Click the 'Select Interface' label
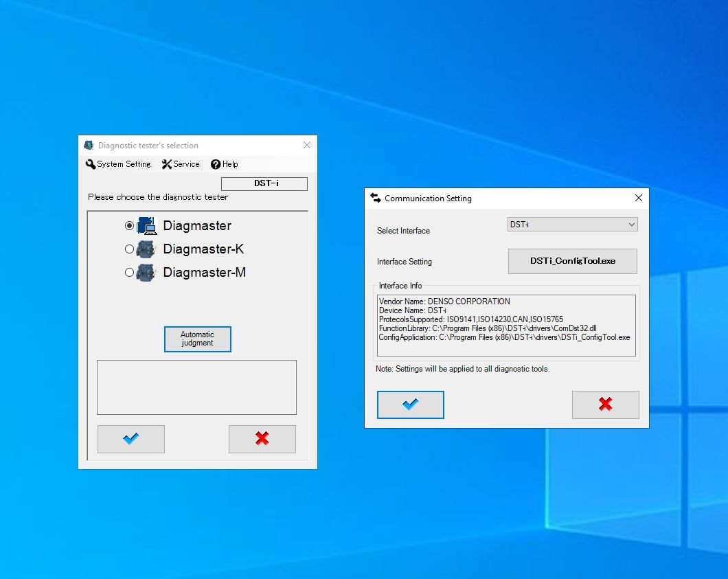This screenshot has width=728, height=579. click(x=403, y=231)
